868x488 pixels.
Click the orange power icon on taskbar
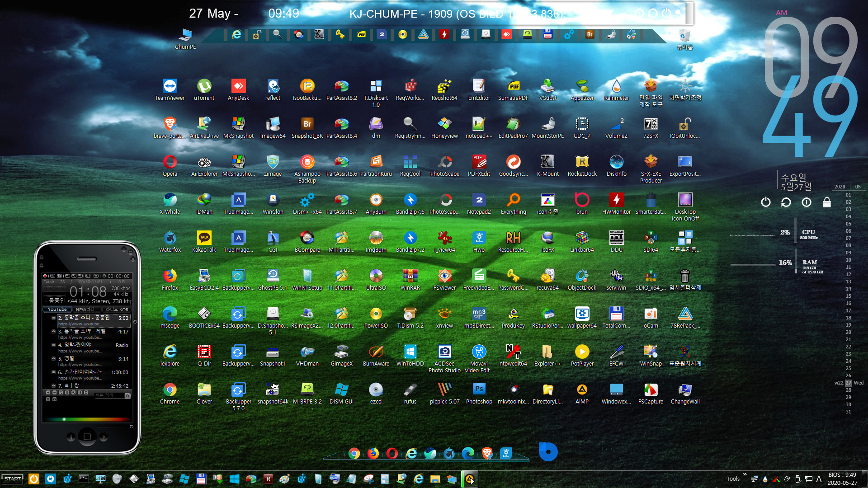34,479
